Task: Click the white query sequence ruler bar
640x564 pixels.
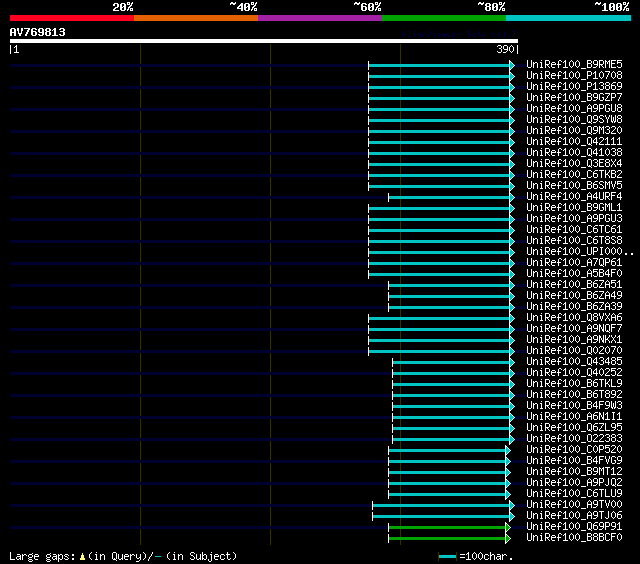Action: tap(264, 41)
